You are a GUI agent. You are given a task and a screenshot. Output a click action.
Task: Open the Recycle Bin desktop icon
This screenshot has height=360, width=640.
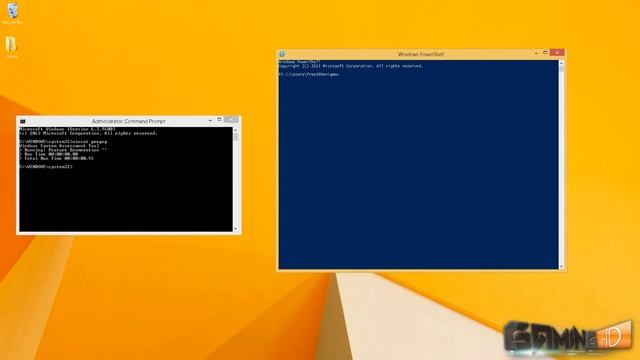coord(12,12)
